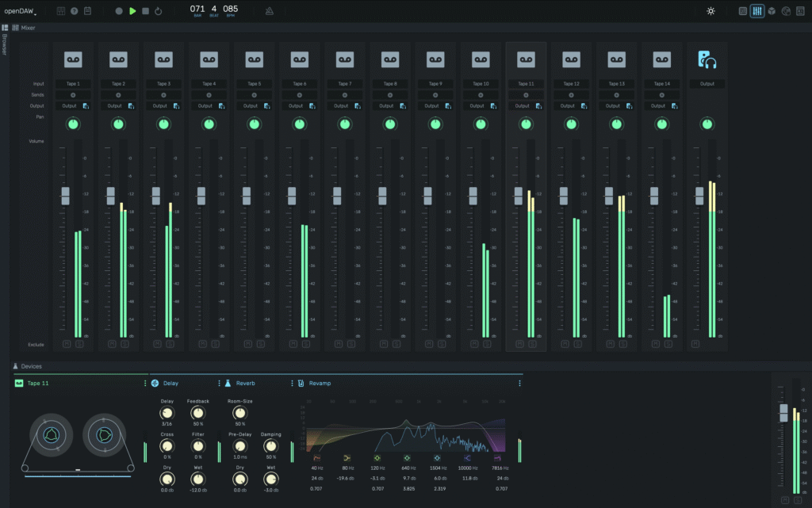The image size is (812, 508).
Task: Click the theme sun icon in the top bar
Action: click(710, 11)
